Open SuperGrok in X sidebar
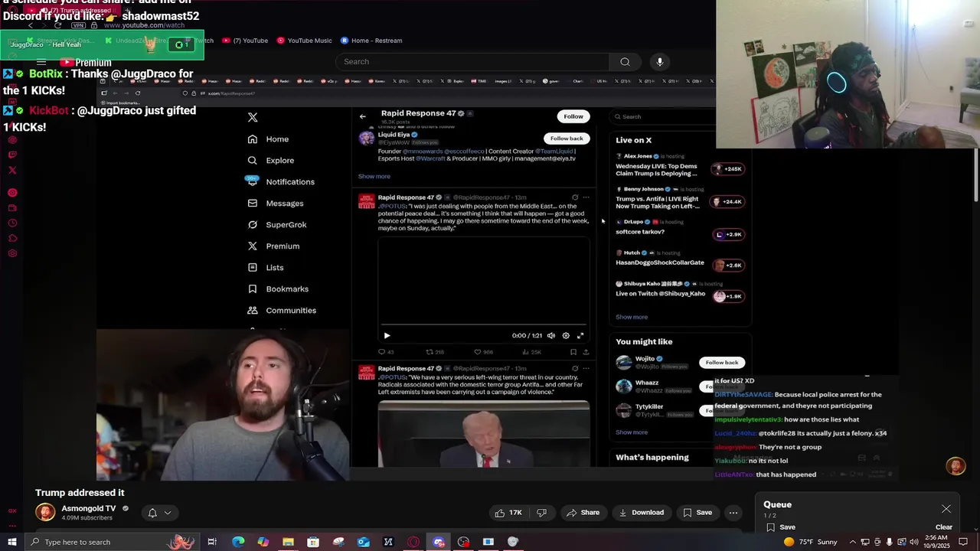This screenshot has height=551, width=980. [x=276, y=225]
